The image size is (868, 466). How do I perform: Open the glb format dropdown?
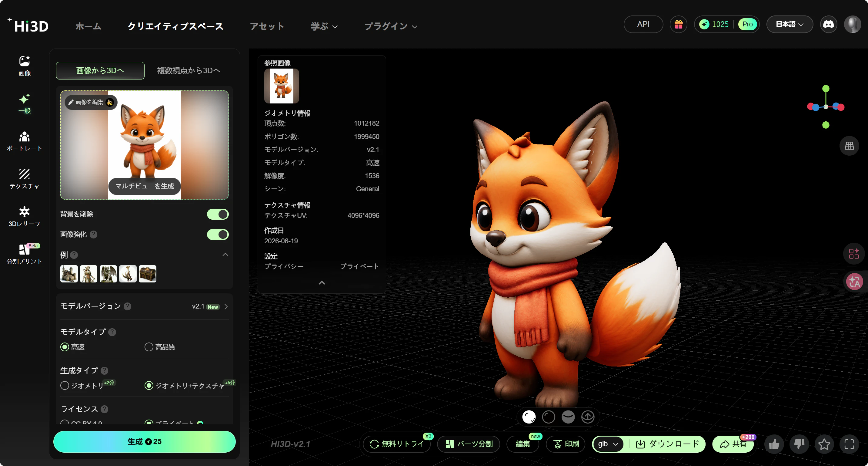pos(608,444)
